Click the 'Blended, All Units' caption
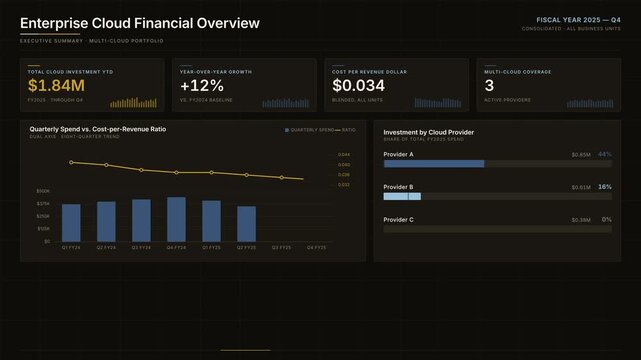The width and height of the screenshot is (641, 360). (357, 100)
